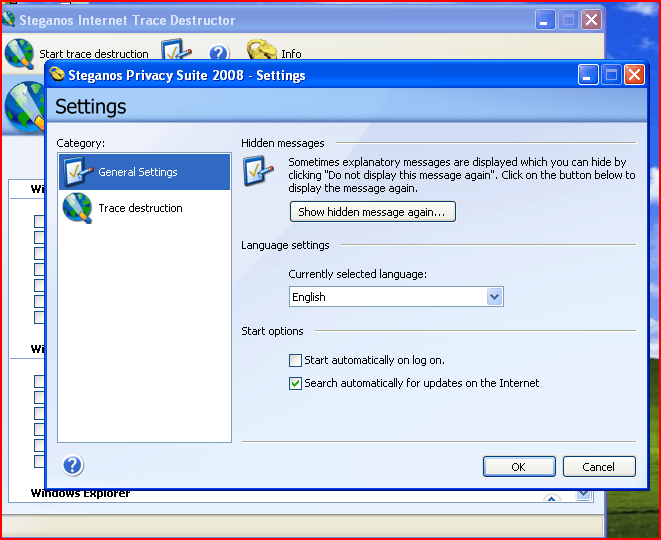Viewport: 661px width, 540px height.
Task: Click the help question mark in Settings dialog
Action: pyautogui.click(x=73, y=465)
